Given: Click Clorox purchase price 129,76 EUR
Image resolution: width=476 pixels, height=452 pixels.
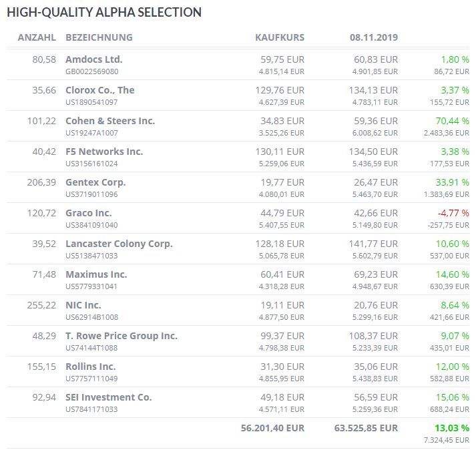Looking at the screenshot, I should (x=280, y=90).
